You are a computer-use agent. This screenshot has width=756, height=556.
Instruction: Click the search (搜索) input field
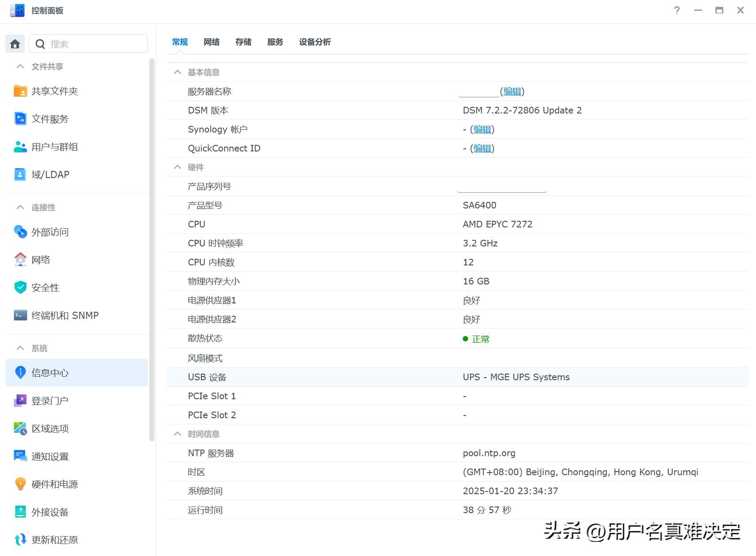[x=95, y=44]
